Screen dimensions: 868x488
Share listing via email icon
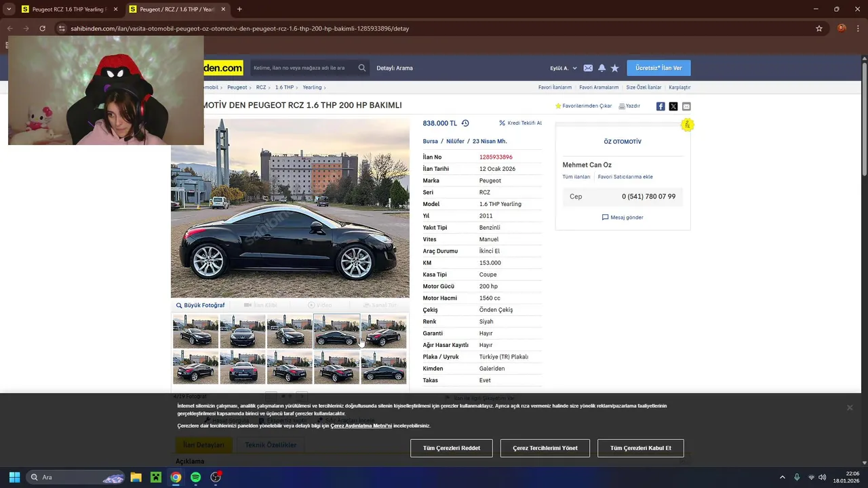(x=686, y=106)
